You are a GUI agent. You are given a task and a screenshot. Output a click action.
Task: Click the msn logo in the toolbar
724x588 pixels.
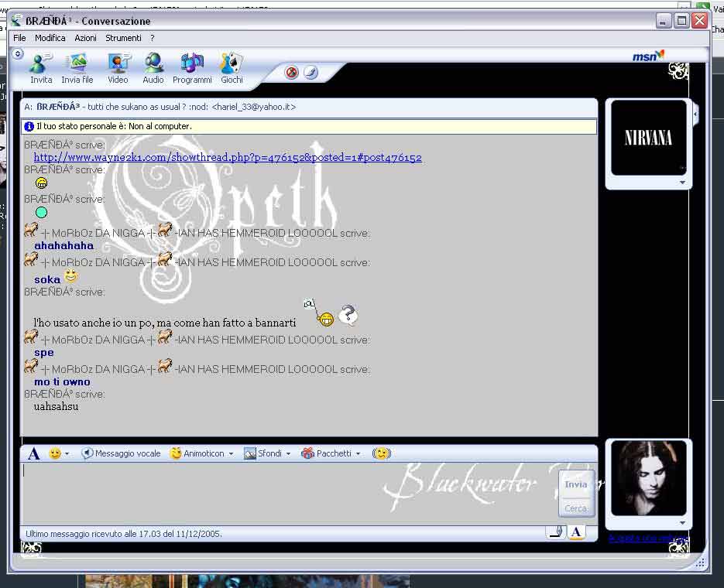pos(648,56)
